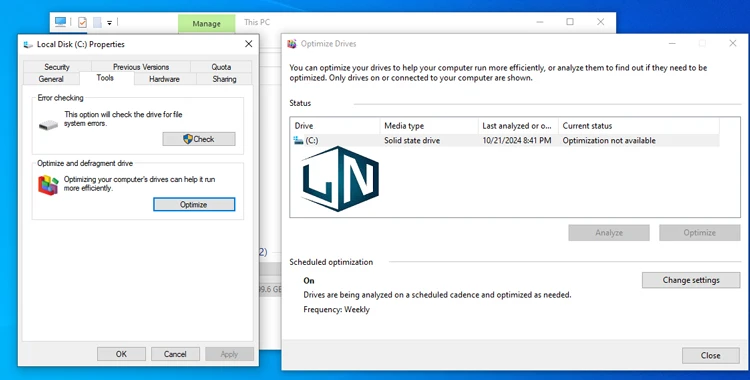Switch to the Hardware tab

click(x=164, y=79)
